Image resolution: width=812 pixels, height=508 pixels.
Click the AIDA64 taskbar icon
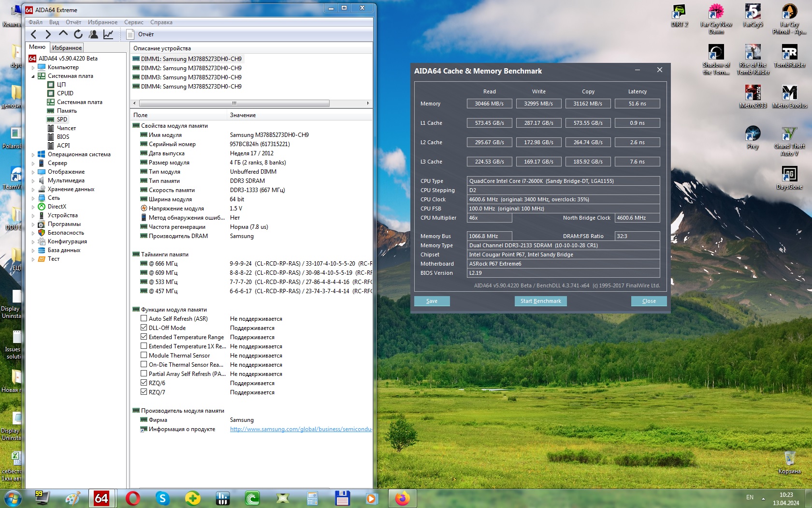tap(101, 498)
